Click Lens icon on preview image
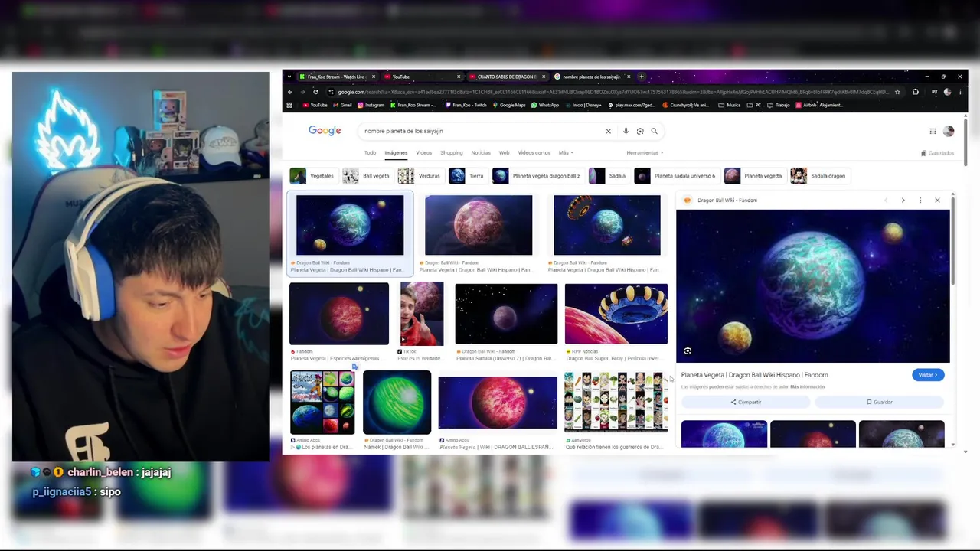Viewport: 980px width, 551px height. click(688, 351)
